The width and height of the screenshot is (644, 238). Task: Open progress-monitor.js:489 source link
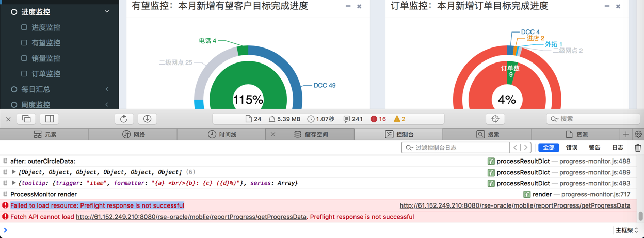coord(594,172)
